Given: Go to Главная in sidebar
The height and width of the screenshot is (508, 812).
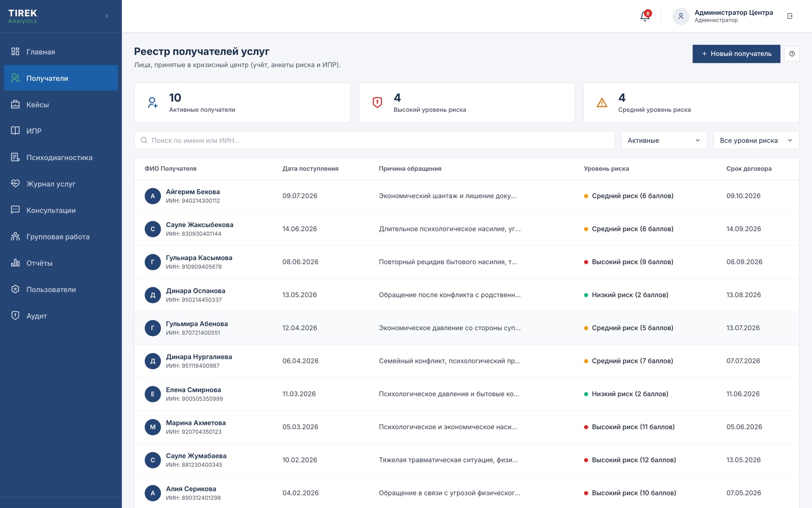Looking at the screenshot, I should click(61, 52).
